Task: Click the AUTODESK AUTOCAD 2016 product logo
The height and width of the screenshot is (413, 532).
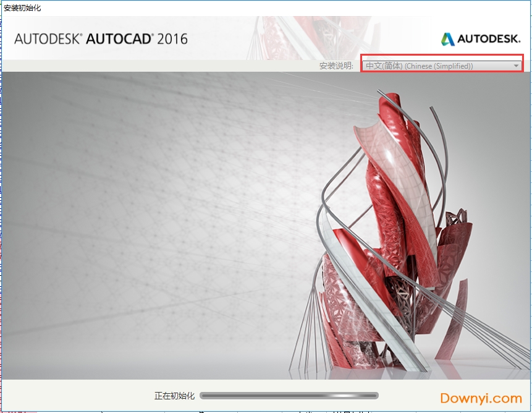Action: point(101,38)
